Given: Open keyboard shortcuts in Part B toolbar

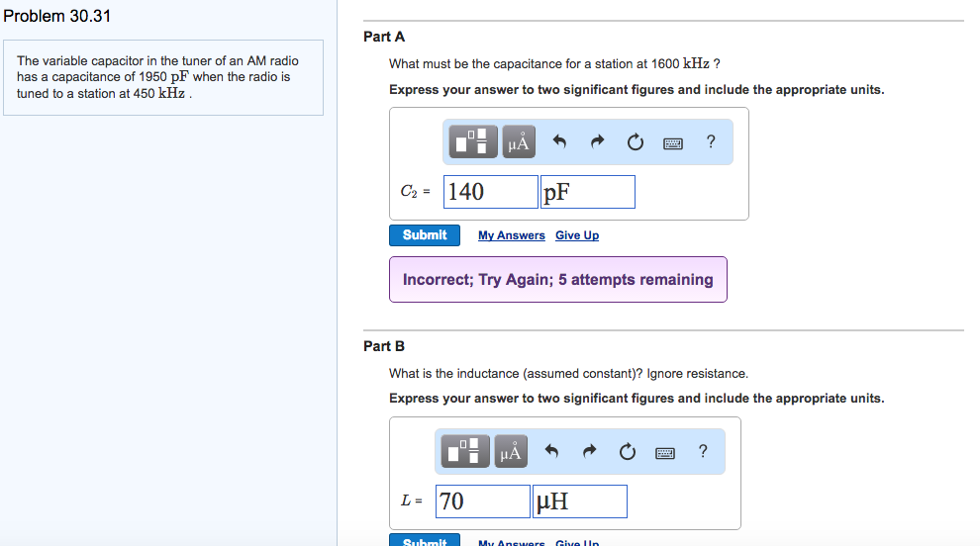Looking at the screenshot, I should point(665,453).
